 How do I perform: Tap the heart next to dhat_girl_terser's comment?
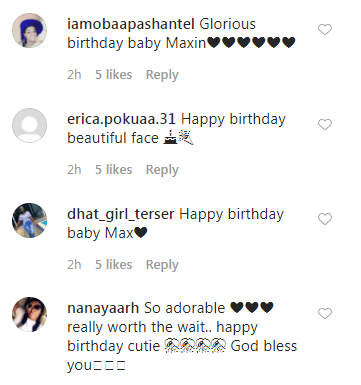pos(325,219)
